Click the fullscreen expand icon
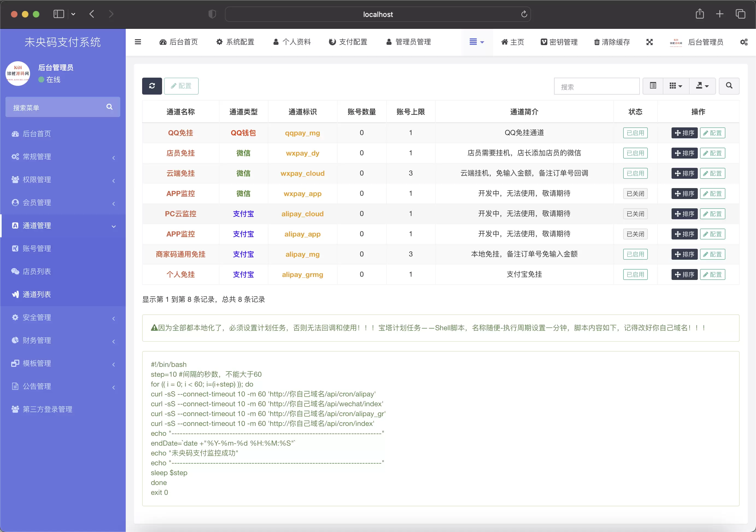Viewport: 756px width, 532px height. coord(649,42)
